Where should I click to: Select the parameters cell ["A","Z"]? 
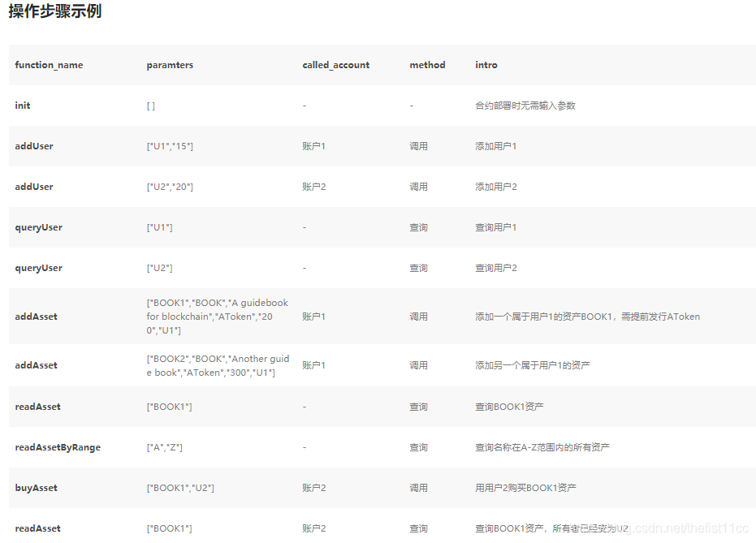click(164, 447)
